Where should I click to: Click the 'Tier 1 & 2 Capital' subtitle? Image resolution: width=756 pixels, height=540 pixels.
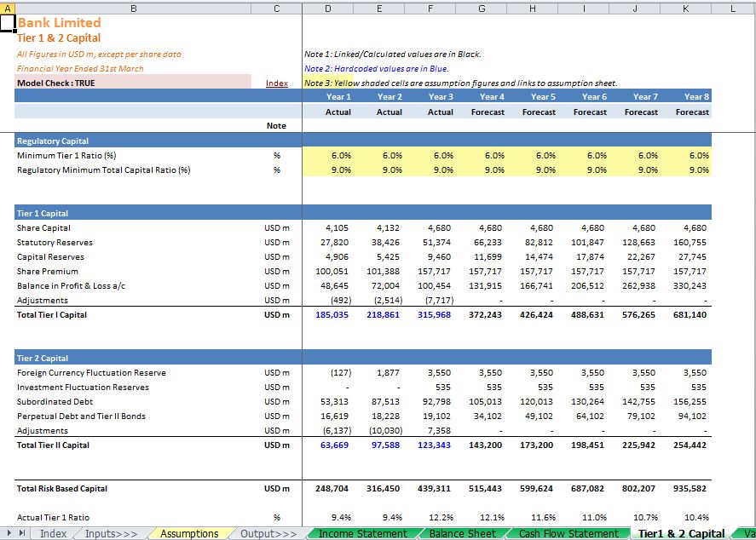[59, 38]
